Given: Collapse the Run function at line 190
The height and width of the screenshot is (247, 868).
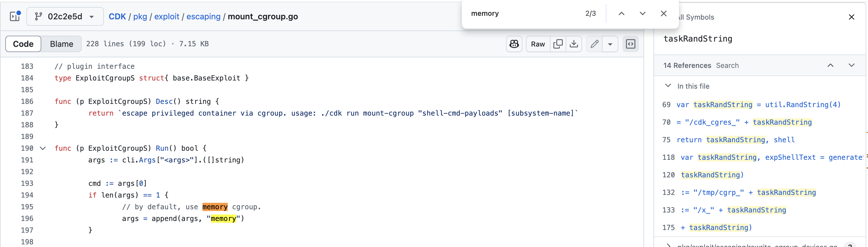Looking at the screenshot, I should [43, 148].
